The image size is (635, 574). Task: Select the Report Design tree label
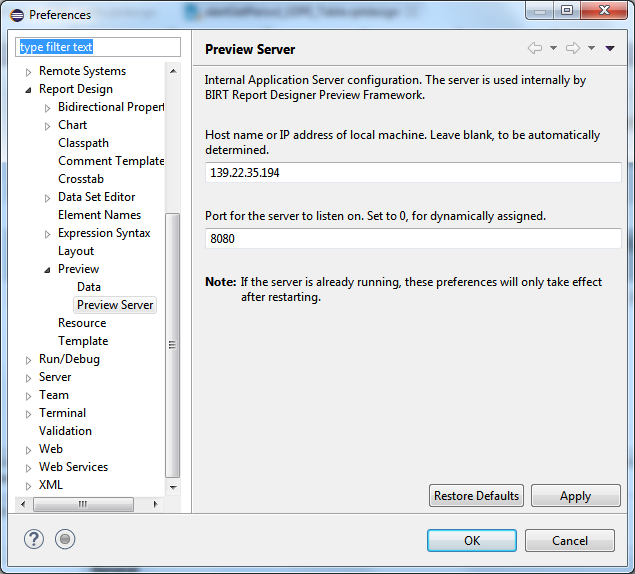click(76, 89)
